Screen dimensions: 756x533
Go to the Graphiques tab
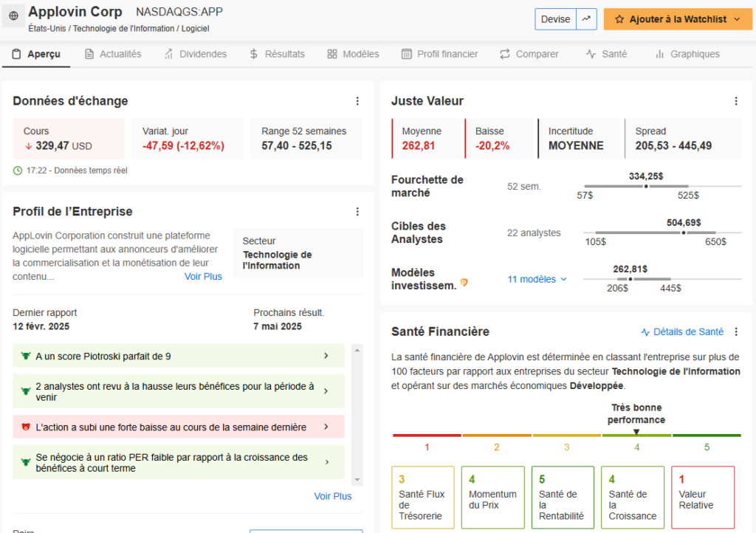687,54
